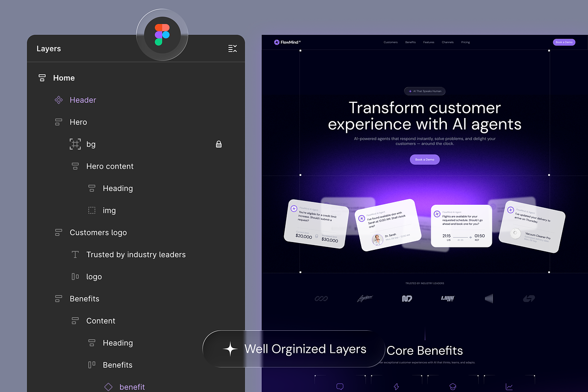
Task: Select the Trusted by industry leaders text layer
Action: tap(136, 255)
